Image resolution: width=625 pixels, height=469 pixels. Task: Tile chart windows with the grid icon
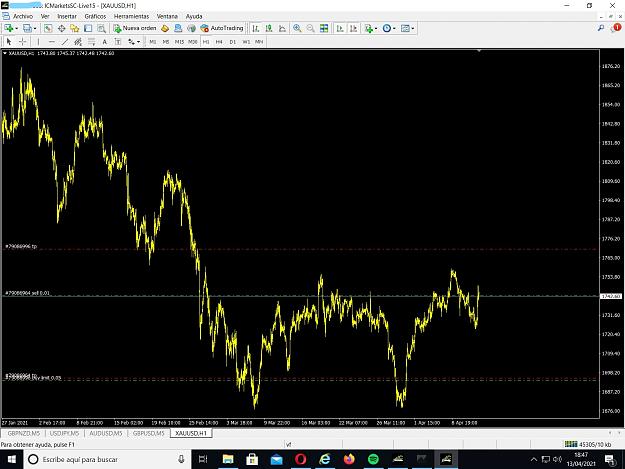[x=324, y=28]
